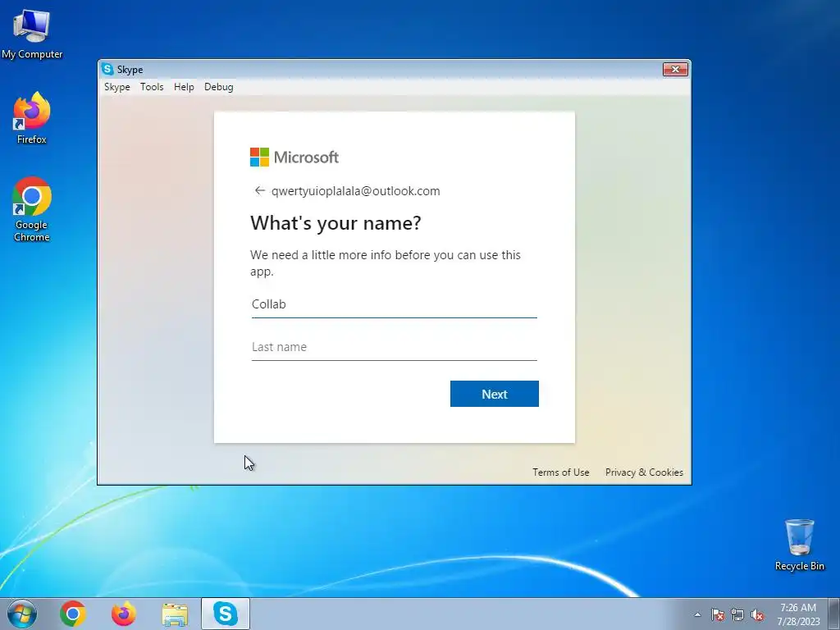840x630 pixels.
Task: Click the taskbar clock showing 7:26 AM
Action: [798, 614]
